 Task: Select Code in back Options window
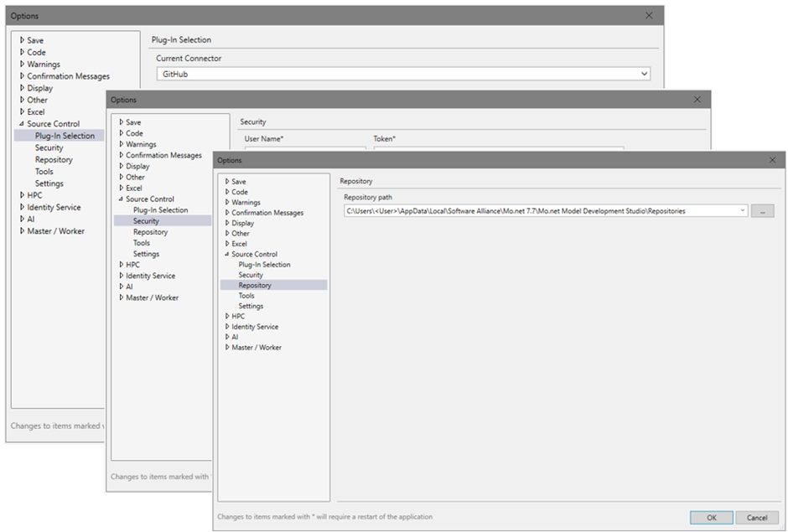pyautogui.click(x=36, y=52)
